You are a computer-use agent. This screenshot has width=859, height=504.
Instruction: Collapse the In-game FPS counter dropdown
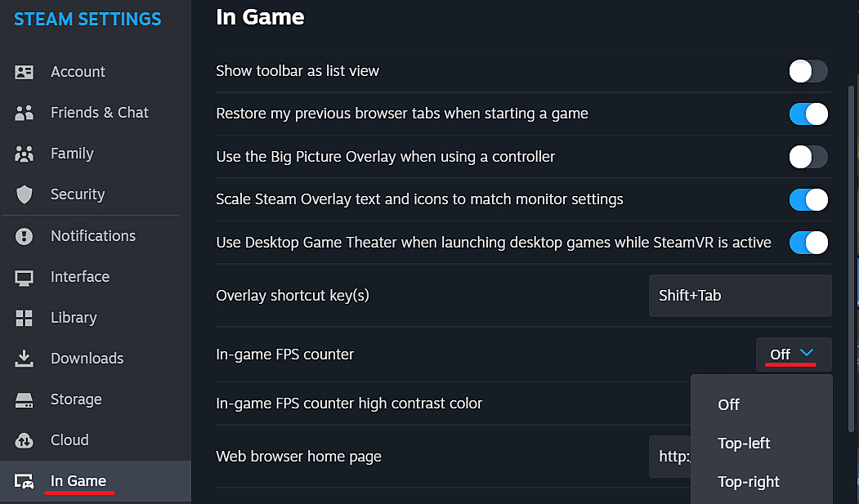(794, 354)
